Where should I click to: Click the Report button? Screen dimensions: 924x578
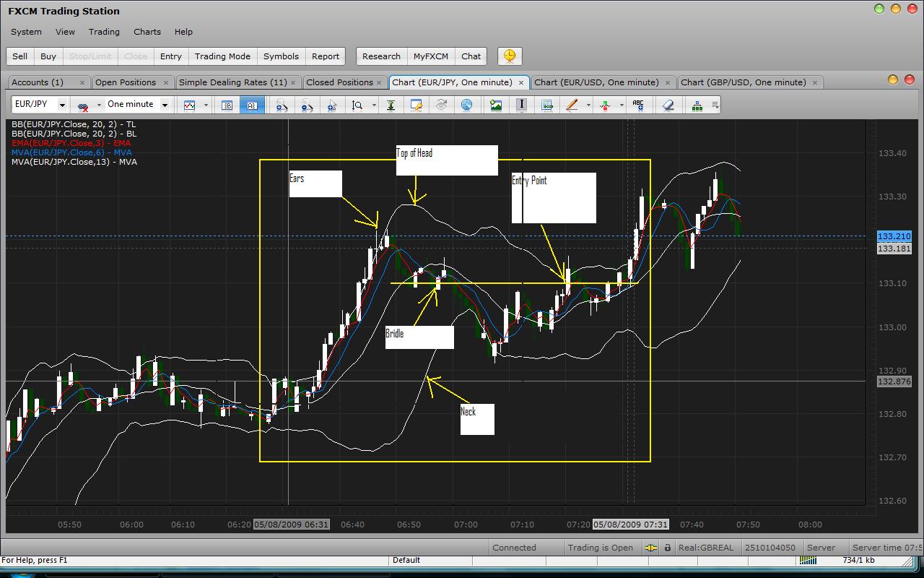pyautogui.click(x=326, y=56)
